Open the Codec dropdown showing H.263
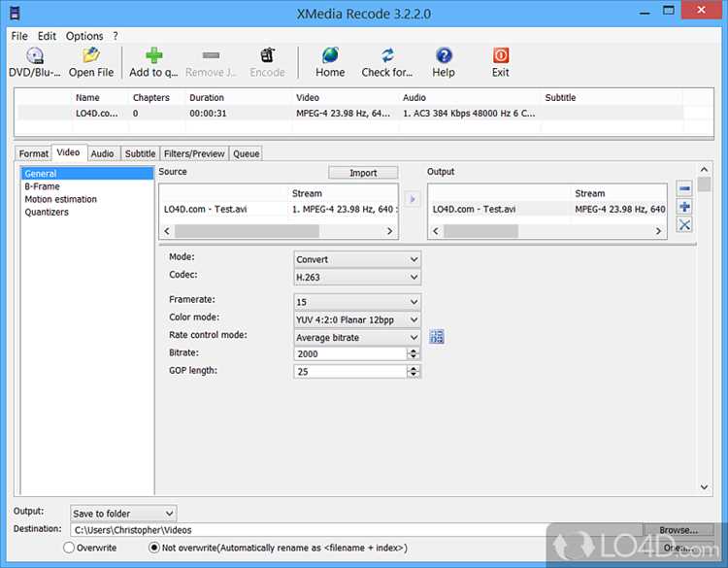Image resolution: width=728 pixels, height=568 pixels. click(x=357, y=278)
